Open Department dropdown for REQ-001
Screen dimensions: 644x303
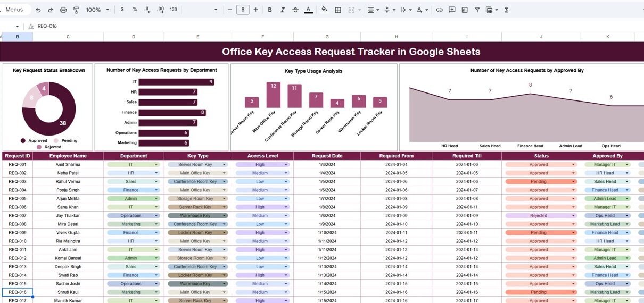pos(156,165)
